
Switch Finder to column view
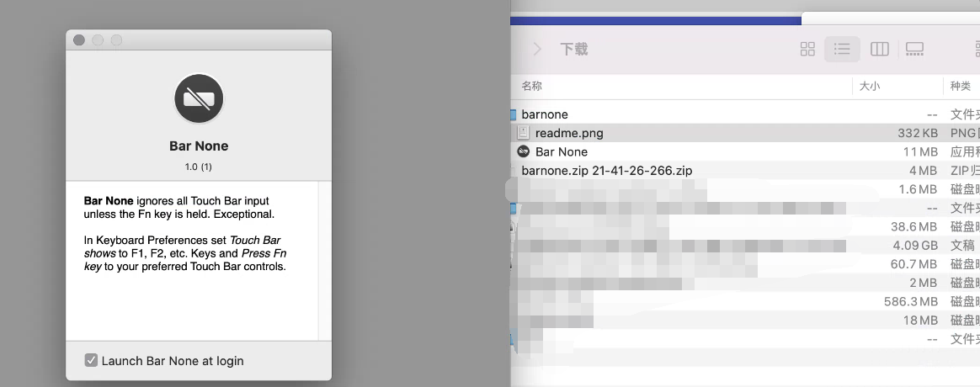[x=879, y=49]
